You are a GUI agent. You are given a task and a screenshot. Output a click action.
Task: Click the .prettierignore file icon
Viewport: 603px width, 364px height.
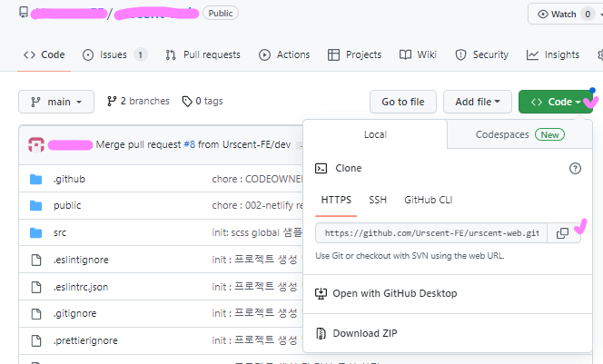click(x=36, y=341)
